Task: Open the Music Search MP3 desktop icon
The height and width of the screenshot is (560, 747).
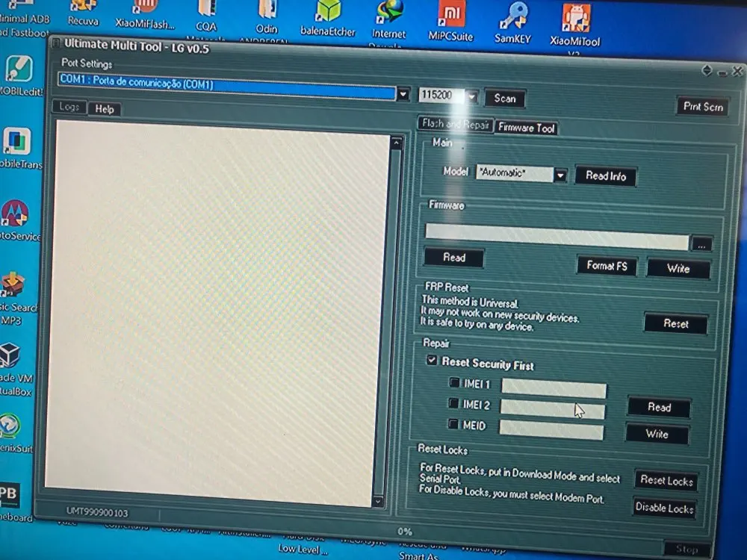Action: (x=14, y=299)
